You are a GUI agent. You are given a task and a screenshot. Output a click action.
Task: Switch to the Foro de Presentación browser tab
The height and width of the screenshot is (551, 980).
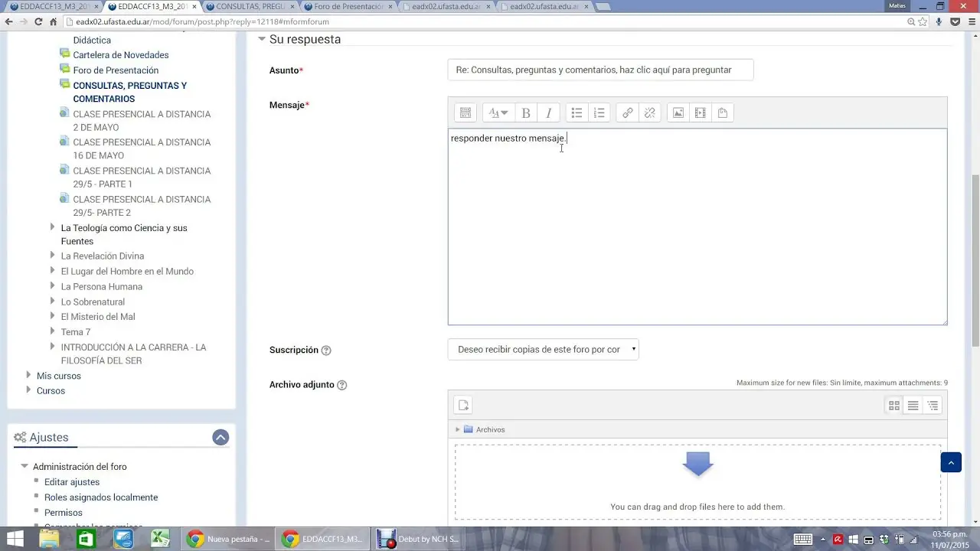click(348, 6)
